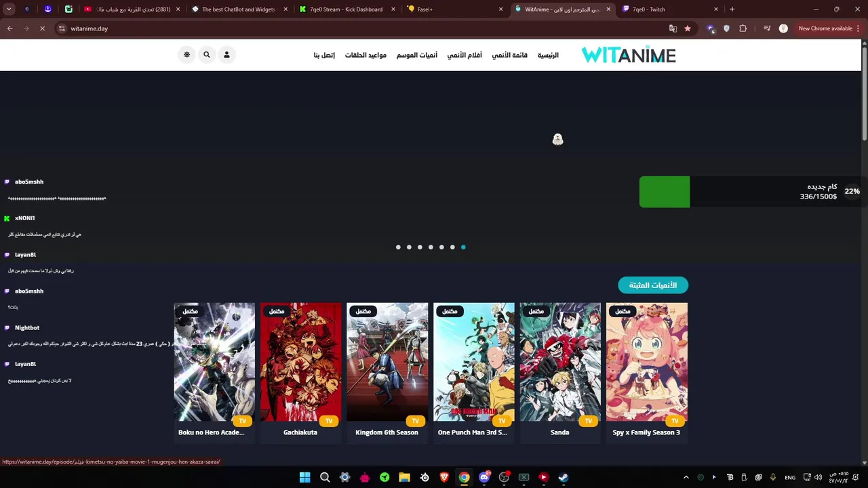The image size is (868, 488).
Task: Click the Nightbot username in the chat overlay
Action: [x=27, y=327]
